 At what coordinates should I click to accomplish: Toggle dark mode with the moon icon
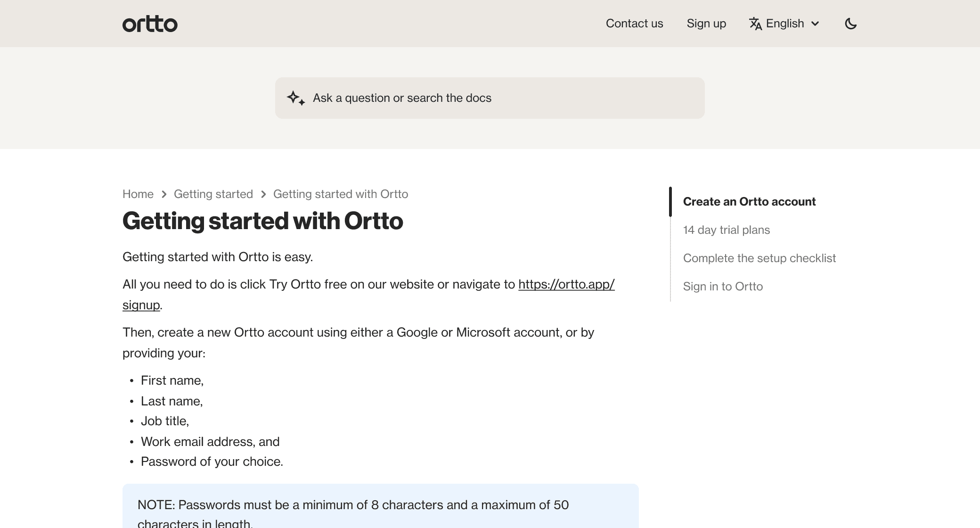pyautogui.click(x=851, y=23)
